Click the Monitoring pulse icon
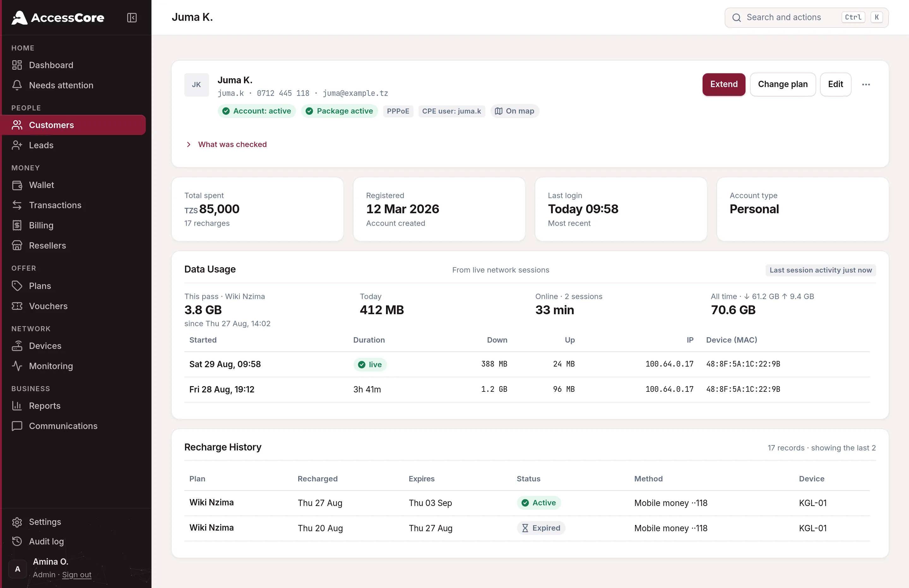Viewport: 909px width, 588px height. point(17,366)
